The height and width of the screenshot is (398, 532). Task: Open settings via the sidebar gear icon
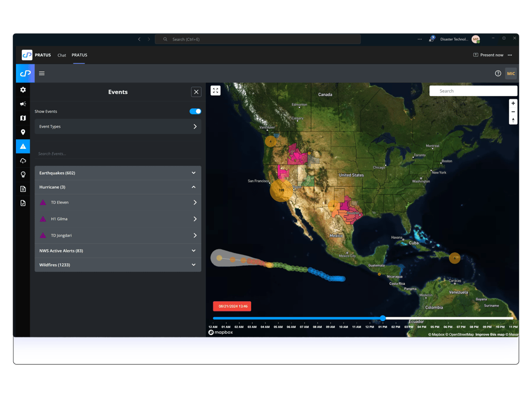(23, 90)
